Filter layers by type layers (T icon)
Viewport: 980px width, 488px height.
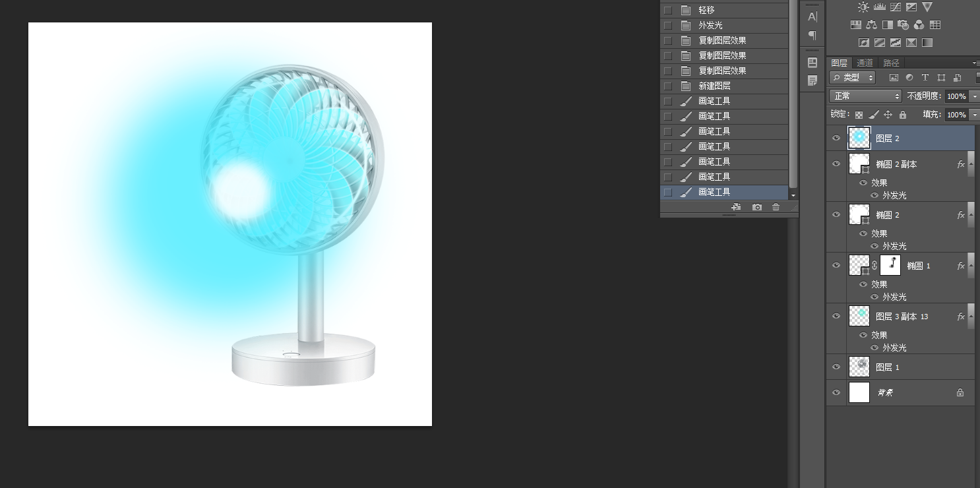[x=925, y=78]
